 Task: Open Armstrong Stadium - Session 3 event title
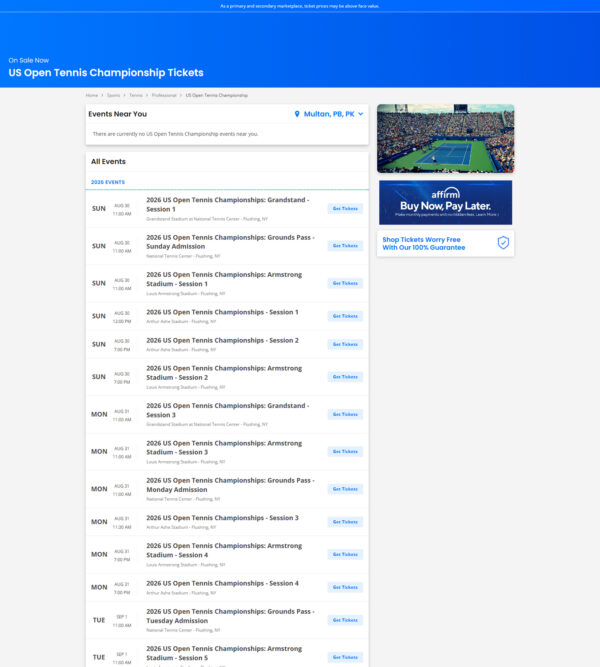[224, 448]
